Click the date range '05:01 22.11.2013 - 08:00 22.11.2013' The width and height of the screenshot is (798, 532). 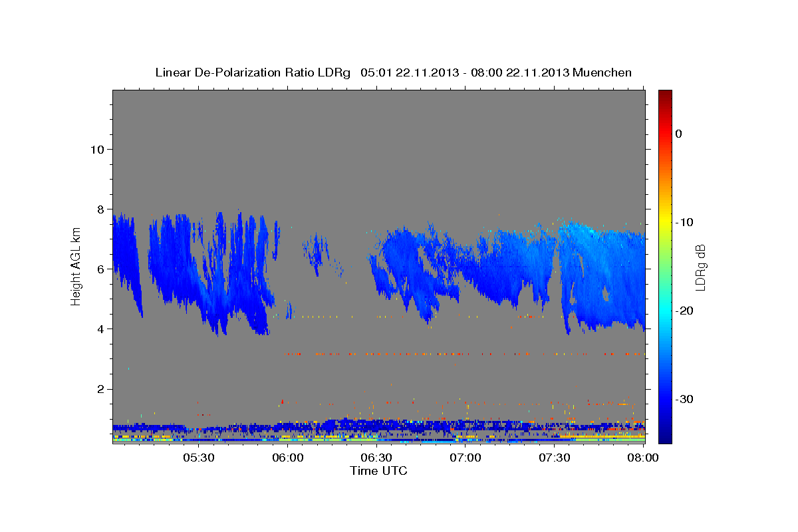464,72
